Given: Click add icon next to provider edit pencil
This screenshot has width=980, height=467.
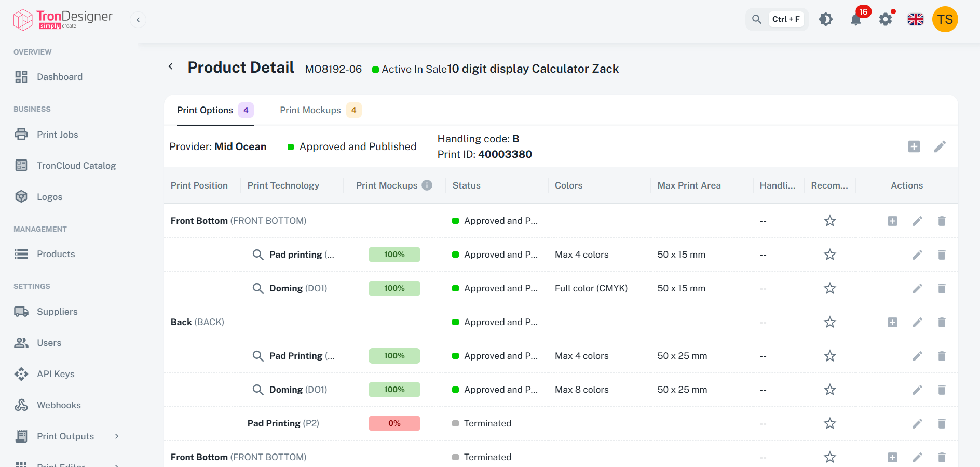Looking at the screenshot, I should [914, 146].
